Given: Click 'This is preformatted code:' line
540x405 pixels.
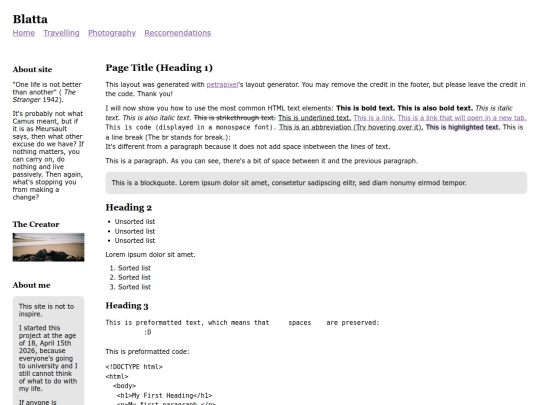Looking at the screenshot, I should point(147,352).
